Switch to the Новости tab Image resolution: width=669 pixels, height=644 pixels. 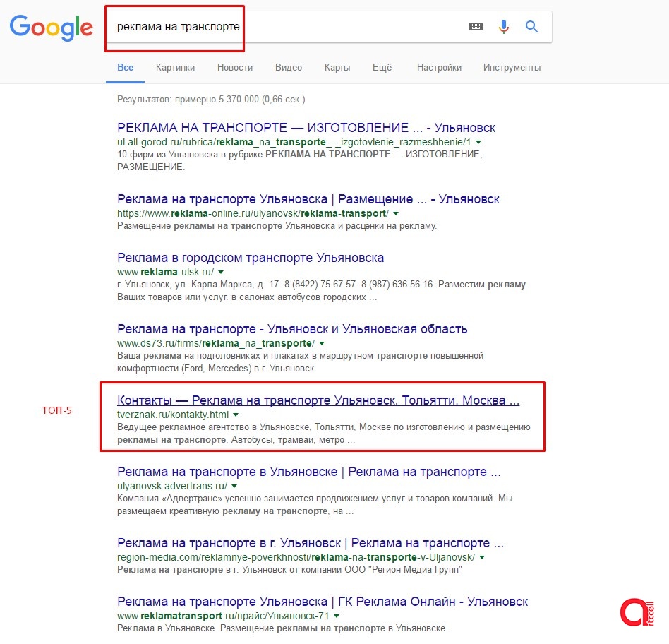coord(235,68)
